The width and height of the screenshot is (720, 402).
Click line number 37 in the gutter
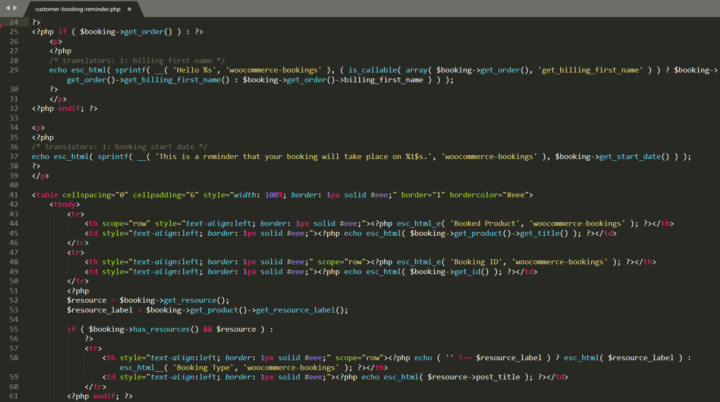pyautogui.click(x=14, y=156)
